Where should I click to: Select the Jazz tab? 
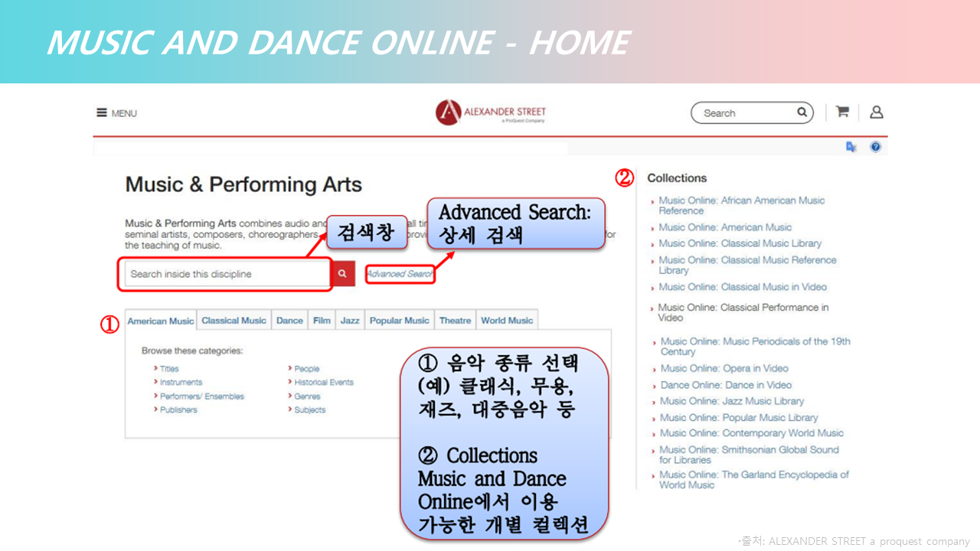pos(350,321)
